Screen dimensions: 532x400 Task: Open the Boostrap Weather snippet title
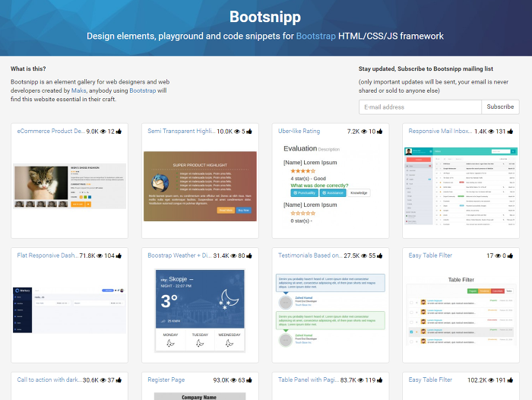tap(179, 256)
